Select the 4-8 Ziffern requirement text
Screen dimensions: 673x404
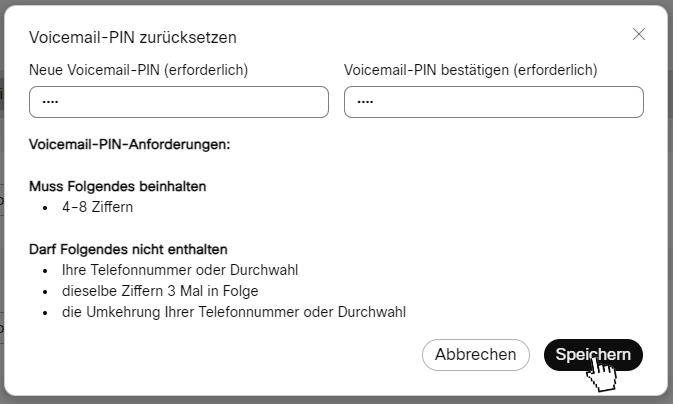pos(97,207)
